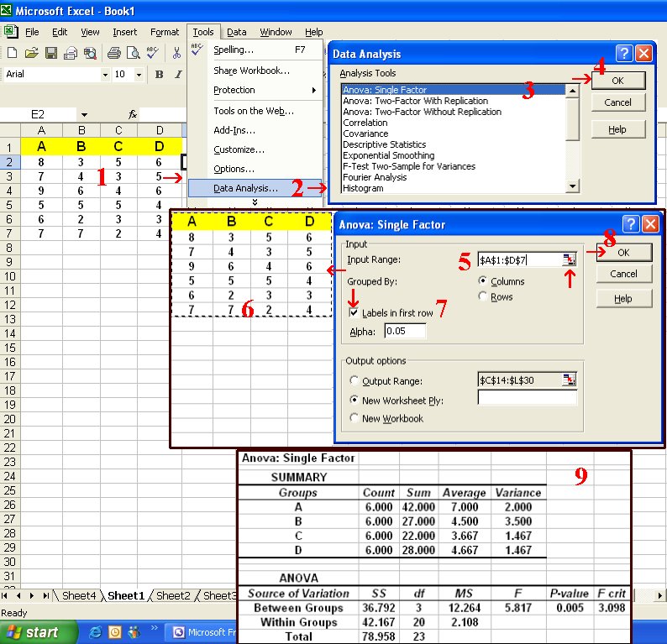This screenshot has width=667, height=644.
Task: Close the Data Analysis dialog
Action: (644, 54)
